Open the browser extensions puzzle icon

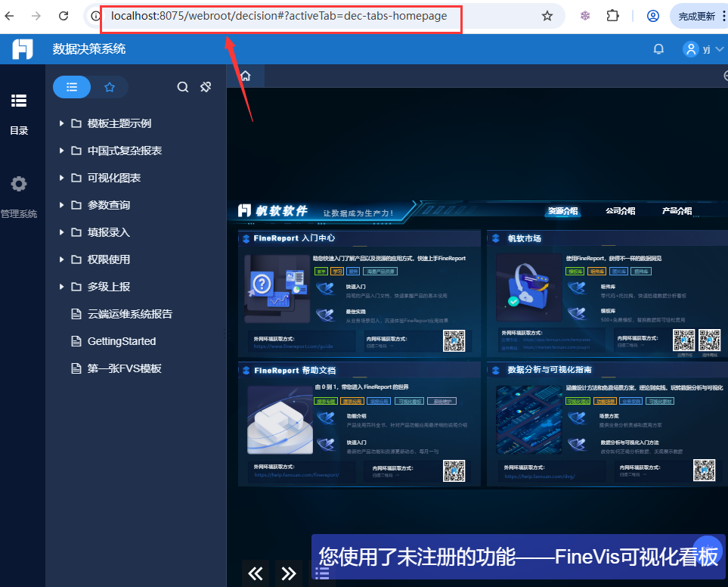click(613, 16)
